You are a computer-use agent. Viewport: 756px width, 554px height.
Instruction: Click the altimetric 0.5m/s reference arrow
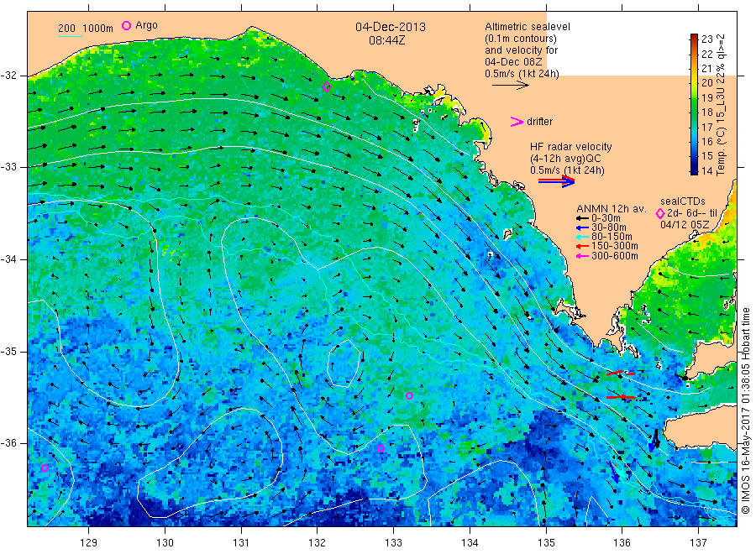coord(511,86)
